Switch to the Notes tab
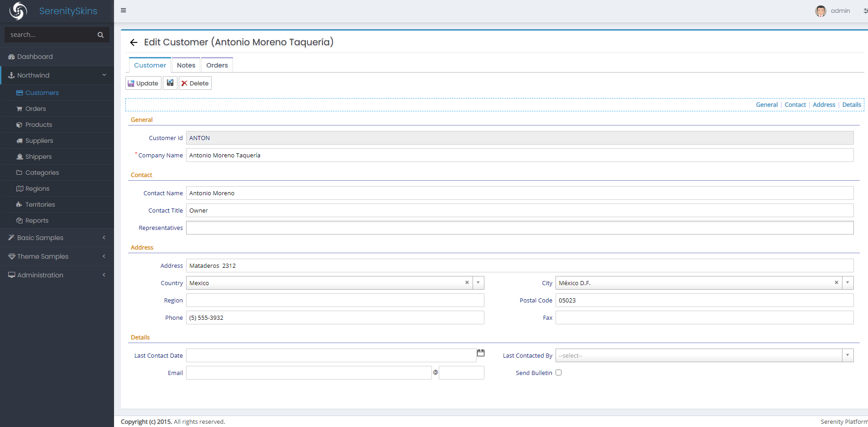The image size is (868, 427). [x=186, y=65]
